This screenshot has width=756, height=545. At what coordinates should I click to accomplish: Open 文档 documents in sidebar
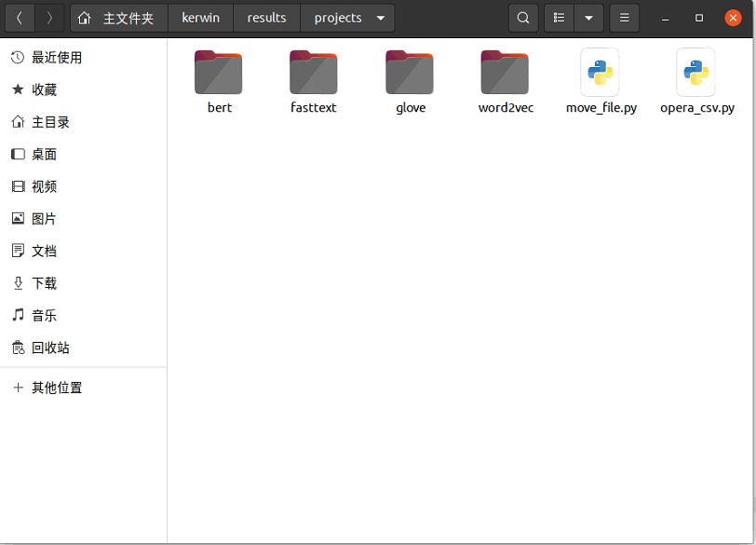pyautogui.click(x=84, y=251)
